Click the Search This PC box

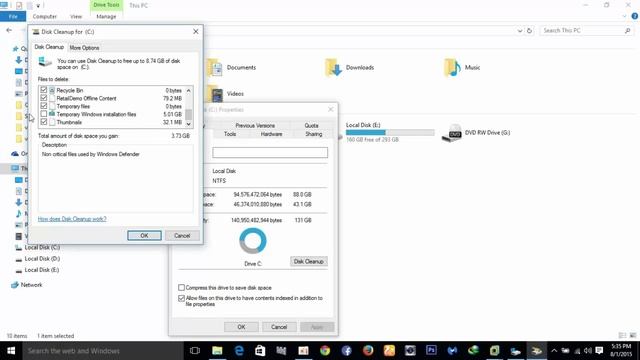pyautogui.click(x=586, y=31)
